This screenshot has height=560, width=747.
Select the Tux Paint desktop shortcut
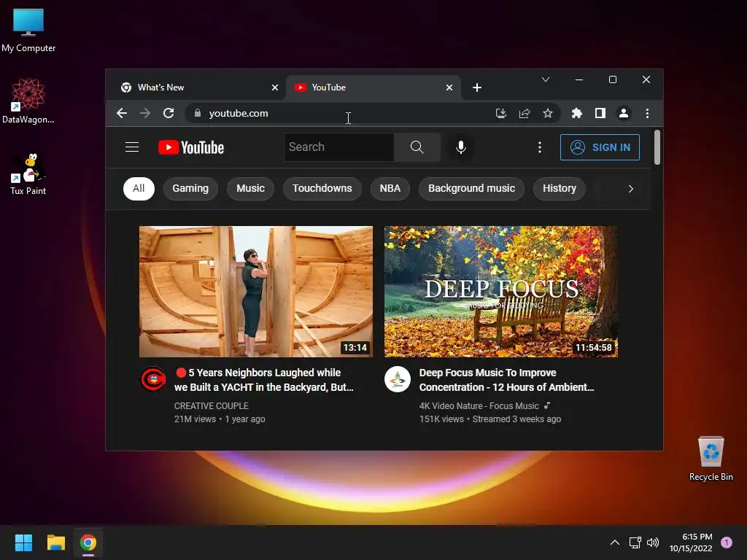pos(28,174)
